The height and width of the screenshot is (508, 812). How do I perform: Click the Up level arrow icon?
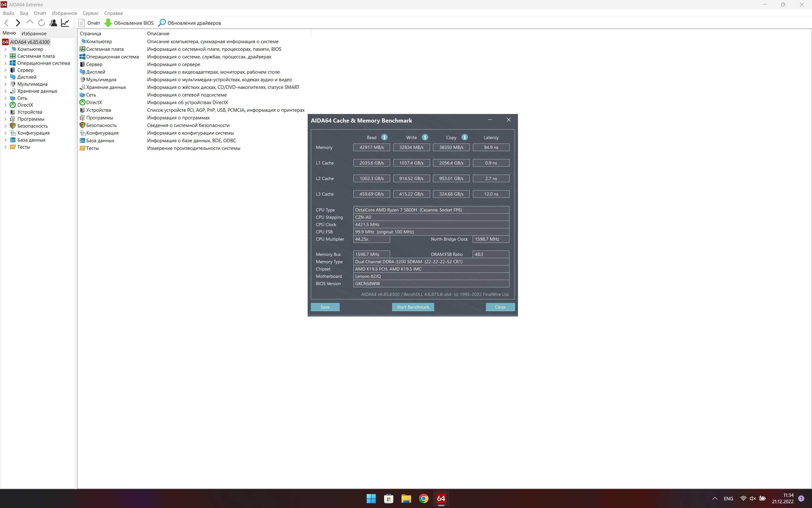[x=29, y=22]
